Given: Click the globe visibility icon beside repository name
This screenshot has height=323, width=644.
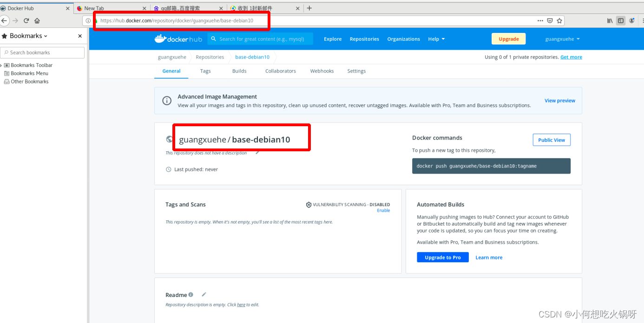Looking at the screenshot, I should (170, 139).
